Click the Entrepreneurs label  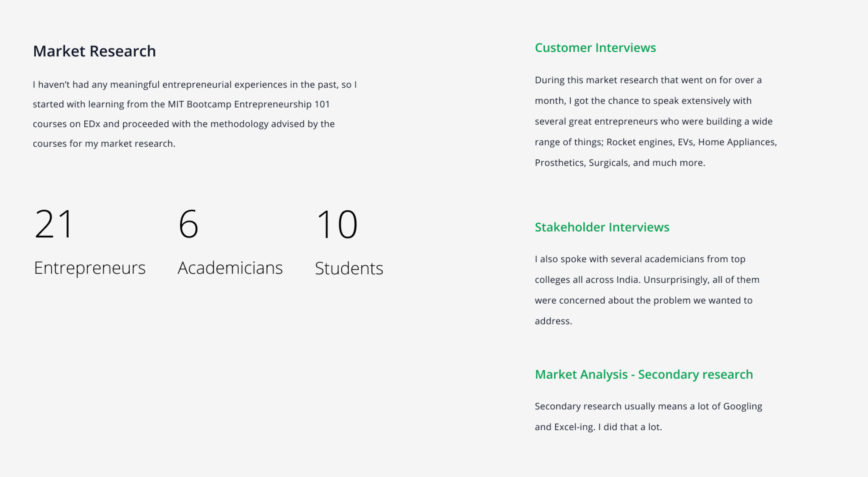point(90,268)
